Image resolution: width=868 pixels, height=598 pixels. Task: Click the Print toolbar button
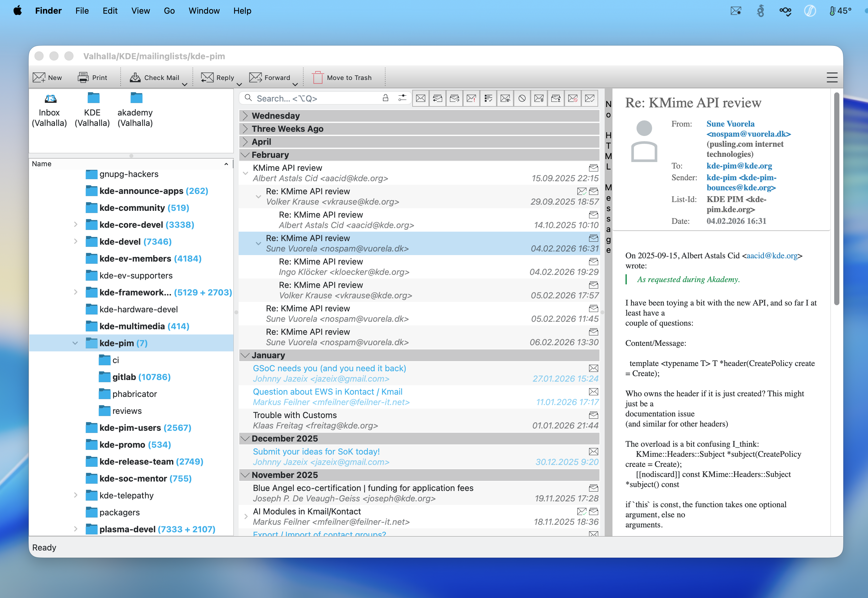pos(92,77)
